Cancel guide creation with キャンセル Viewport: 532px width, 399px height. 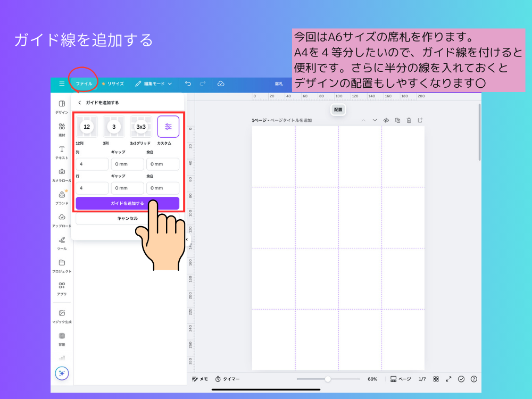(128, 218)
